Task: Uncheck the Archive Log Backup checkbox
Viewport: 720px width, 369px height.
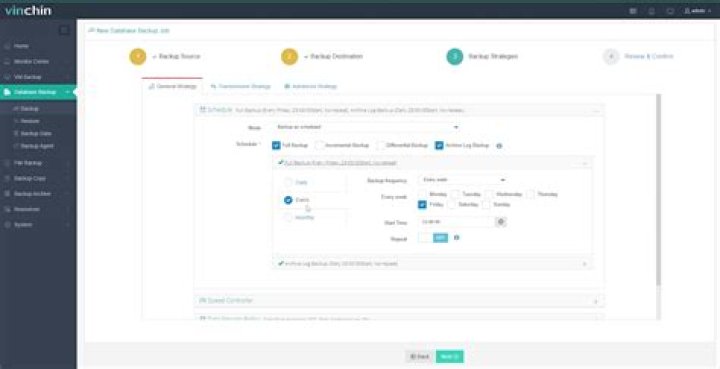Action: pyautogui.click(x=439, y=145)
